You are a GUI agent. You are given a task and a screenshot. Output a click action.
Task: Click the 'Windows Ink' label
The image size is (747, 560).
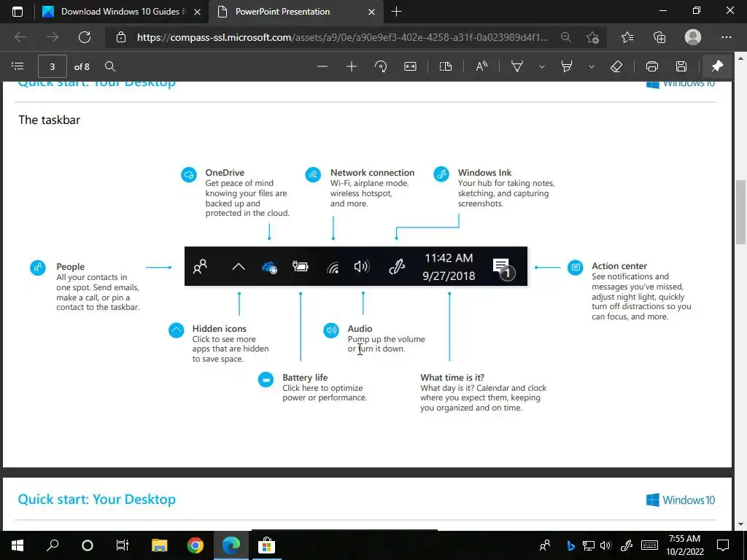tap(484, 172)
